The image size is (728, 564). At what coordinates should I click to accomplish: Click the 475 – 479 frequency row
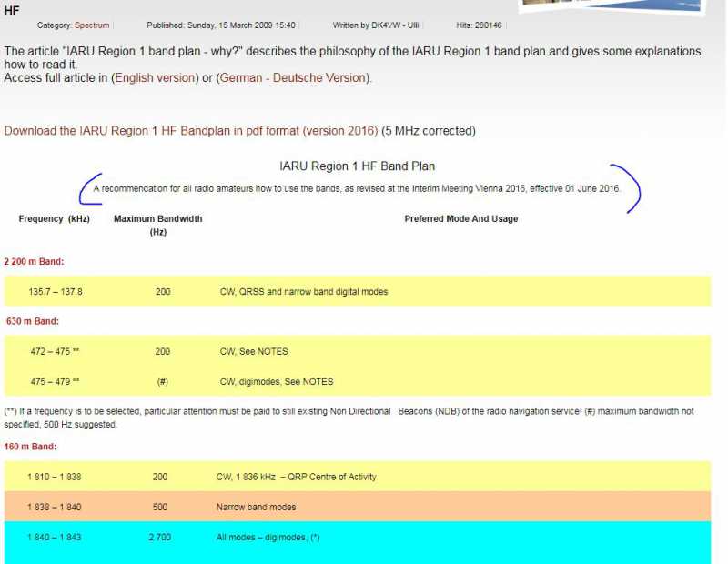(55, 382)
